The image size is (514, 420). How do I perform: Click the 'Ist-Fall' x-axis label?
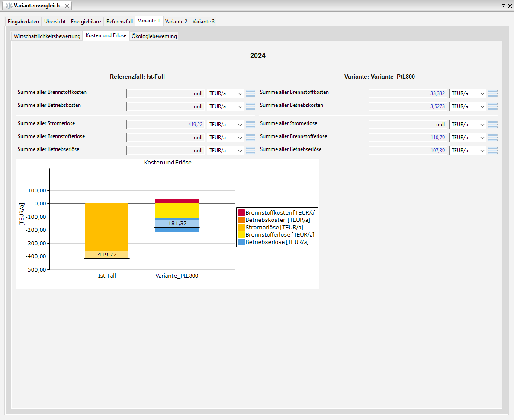[107, 276]
